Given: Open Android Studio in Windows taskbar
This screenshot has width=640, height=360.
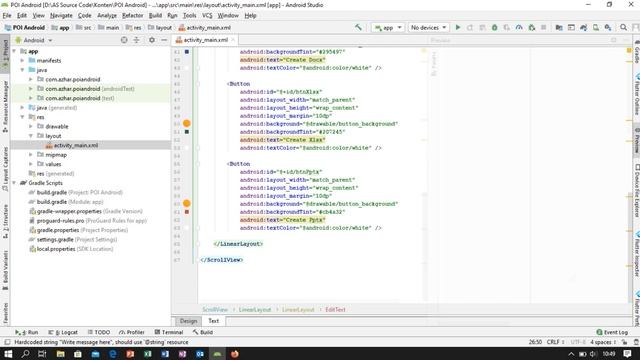Looking at the screenshot, I should click(217, 354).
